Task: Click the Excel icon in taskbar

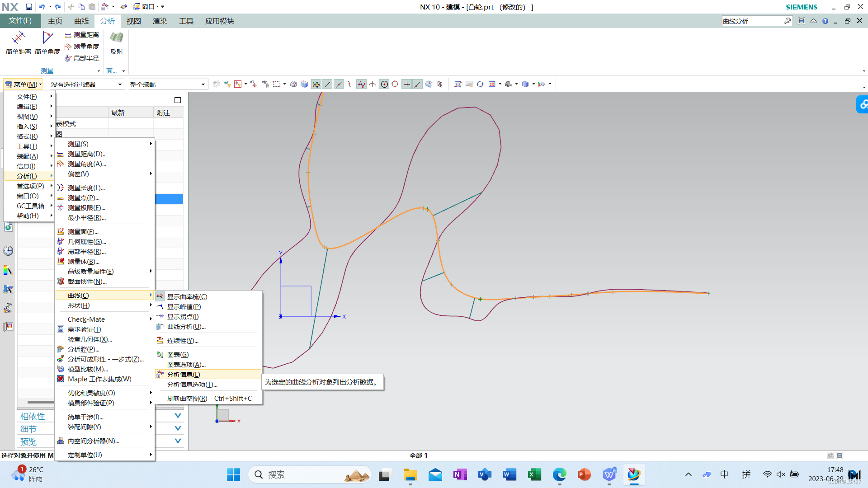Action: point(534,474)
